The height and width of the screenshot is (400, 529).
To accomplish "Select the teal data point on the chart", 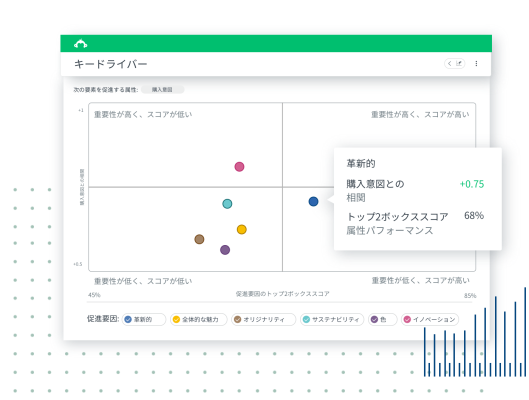I will pos(227,204).
